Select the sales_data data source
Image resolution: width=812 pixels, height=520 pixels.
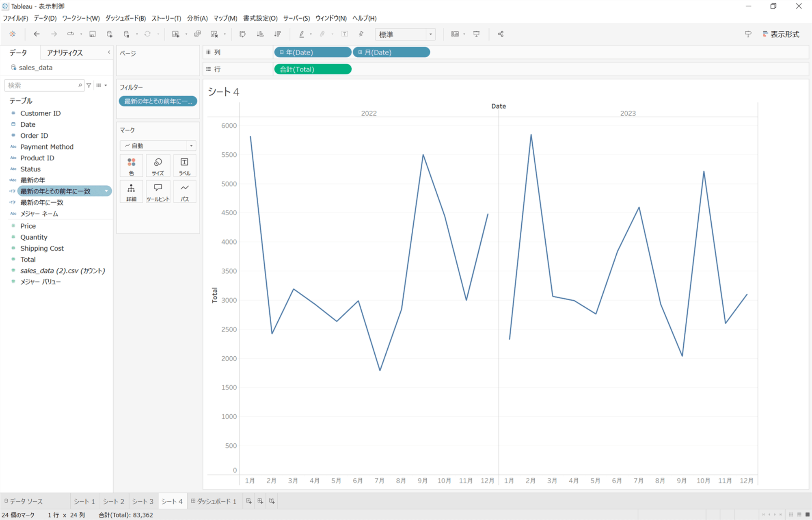click(36, 67)
